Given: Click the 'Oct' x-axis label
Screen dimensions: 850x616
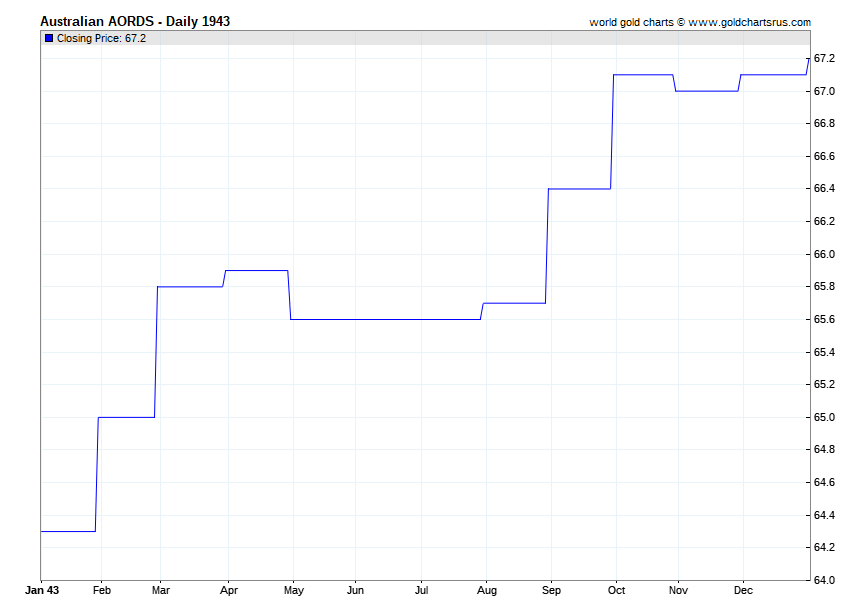Looking at the screenshot, I should point(616,590).
